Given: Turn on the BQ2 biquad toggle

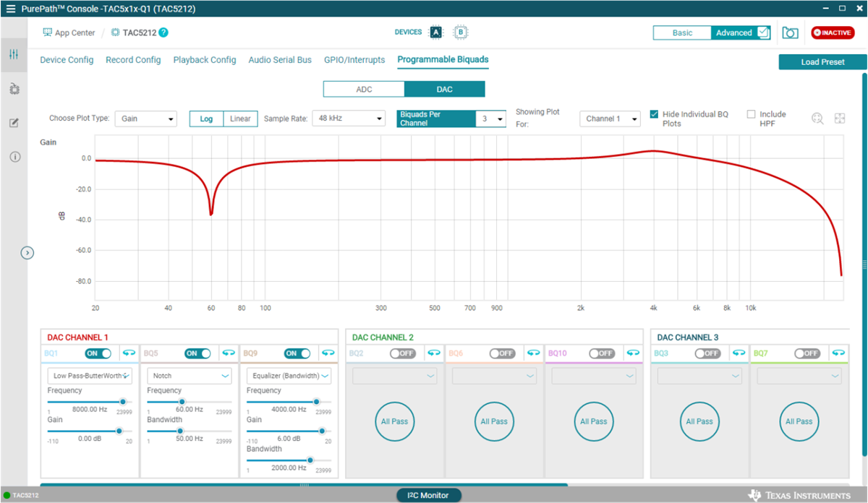Looking at the screenshot, I should coord(401,353).
